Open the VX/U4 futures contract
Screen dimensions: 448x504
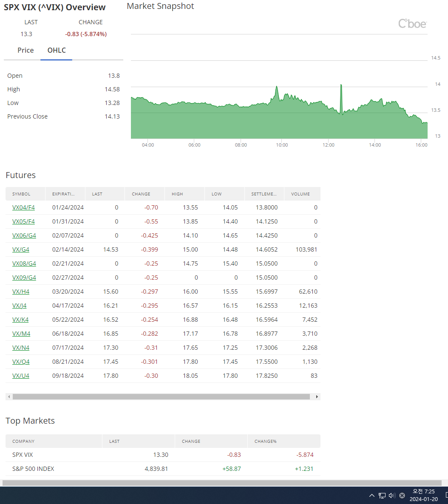click(x=20, y=376)
